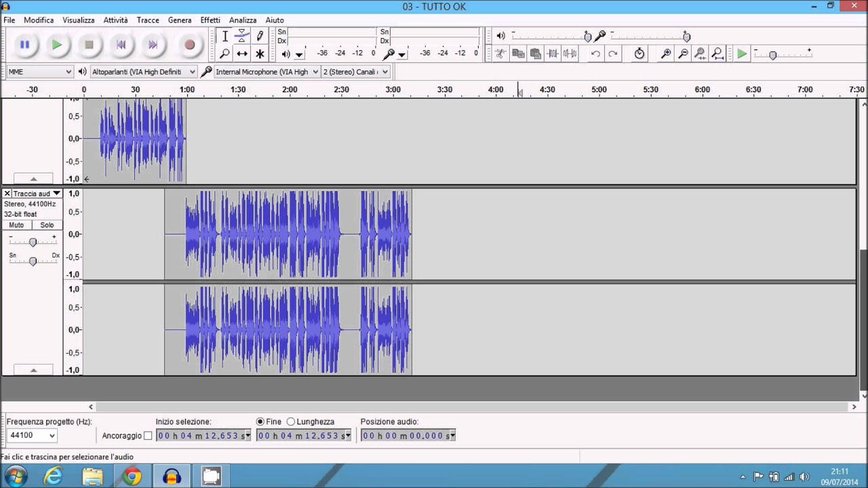Open Google Chrome from the taskbar
The width and height of the screenshot is (868, 488).
click(132, 476)
